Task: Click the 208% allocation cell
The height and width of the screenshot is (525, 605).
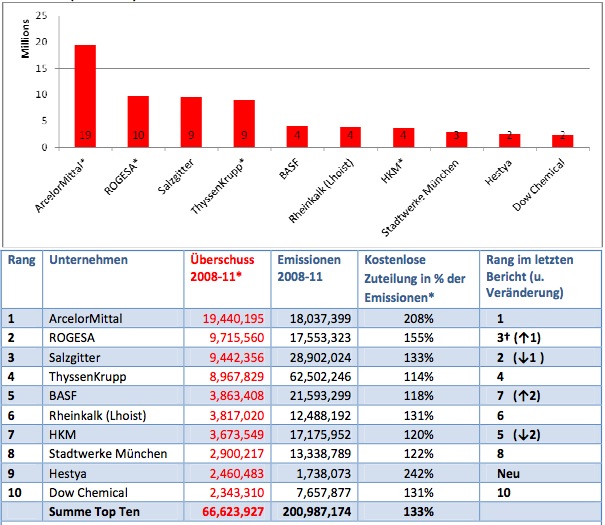Action: [419, 319]
